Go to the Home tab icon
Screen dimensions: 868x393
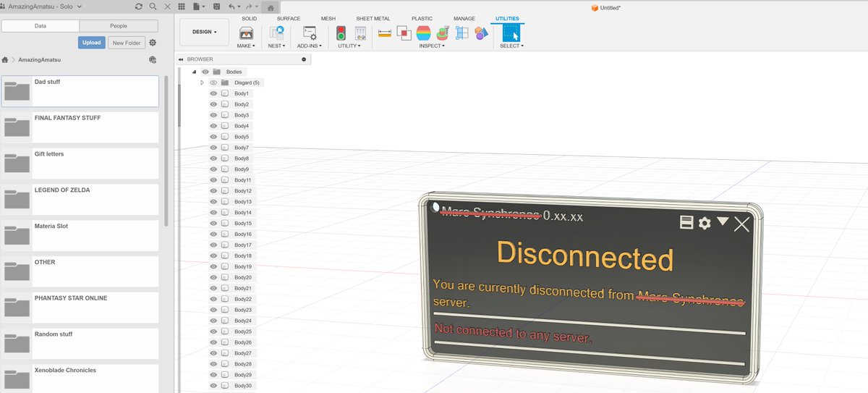pyautogui.click(x=270, y=7)
